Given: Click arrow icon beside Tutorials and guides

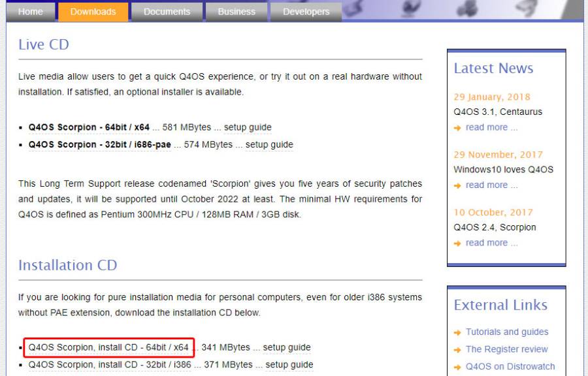Looking at the screenshot, I should coord(457,332).
